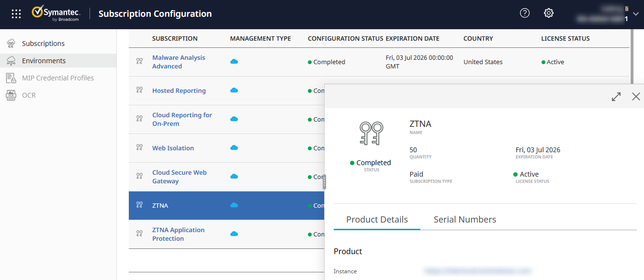Image resolution: width=644 pixels, height=280 pixels.
Task: Open Cloud Secure Web Gateway link
Action: tap(180, 177)
